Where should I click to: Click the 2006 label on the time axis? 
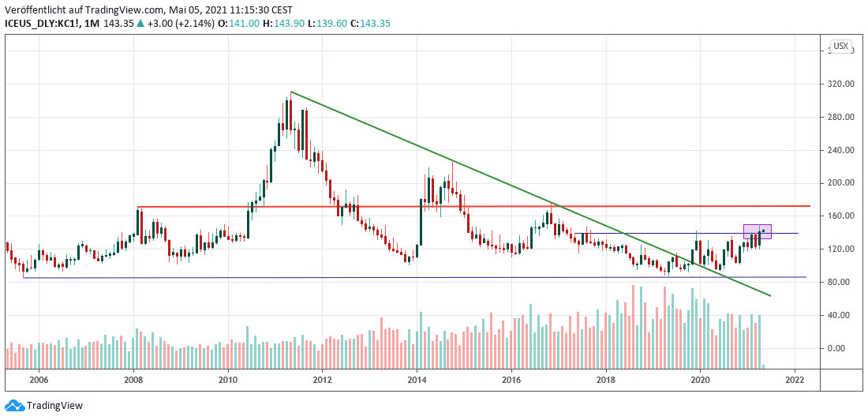(39, 380)
